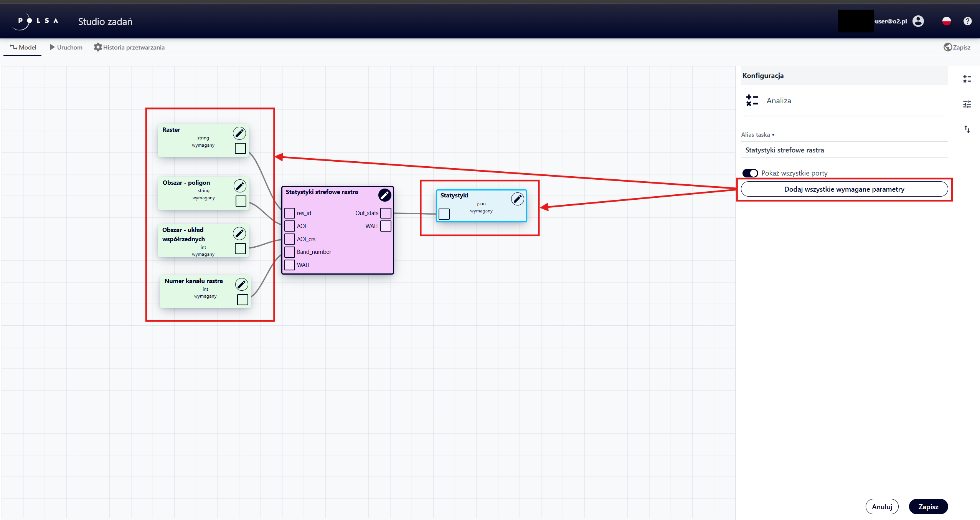Open editor for Numer kanału rastra node
This screenshot has height=520, width=980.
point(241,285)
